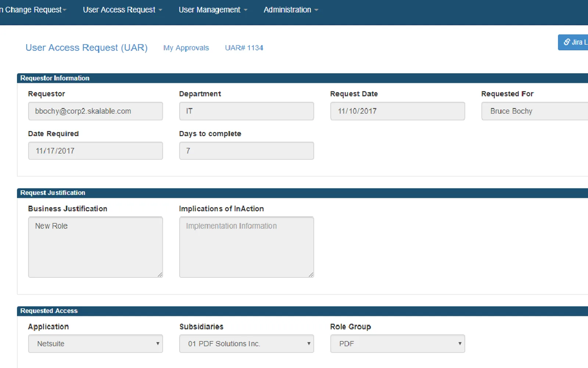Click the Business Justification resize handle
This screenshot has height=368, width=588.
tap(160, 275)
